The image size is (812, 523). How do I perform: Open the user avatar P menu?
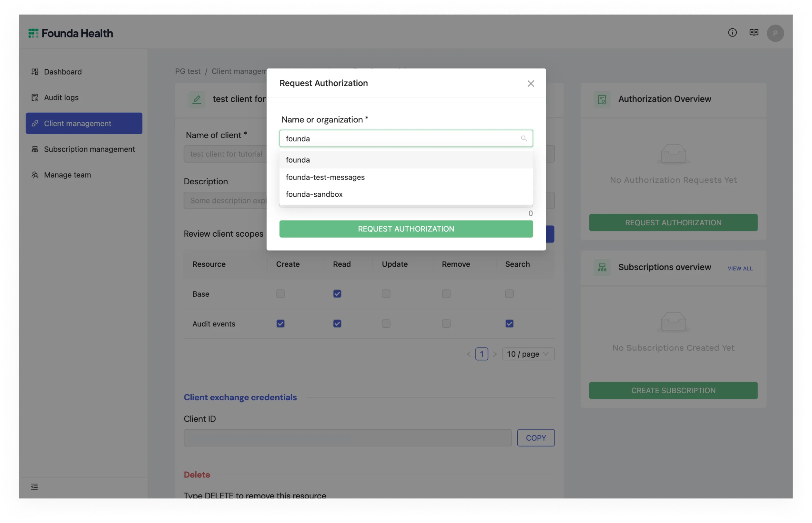pyautogui.click(x=775, y=33)
